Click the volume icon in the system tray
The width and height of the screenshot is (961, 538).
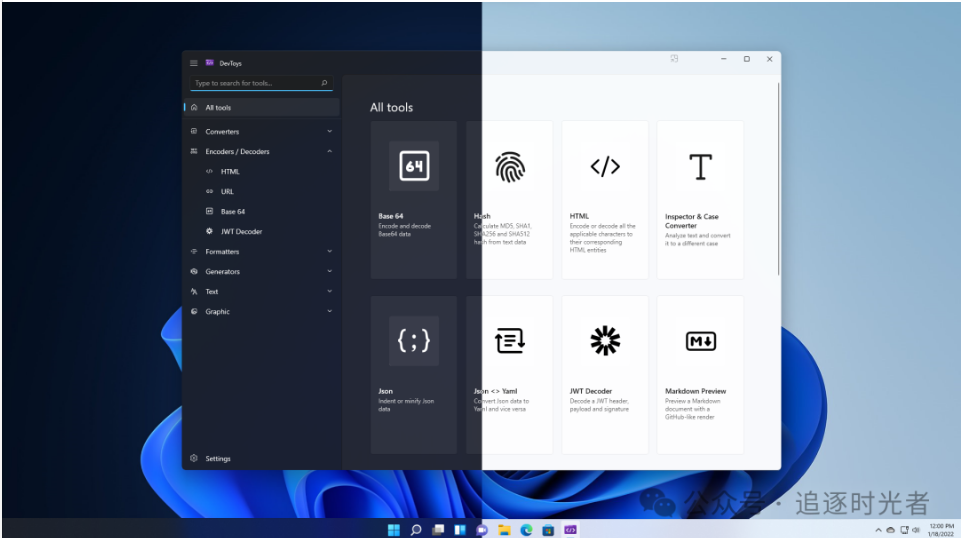pyautogui.click(x=916, y=530)
